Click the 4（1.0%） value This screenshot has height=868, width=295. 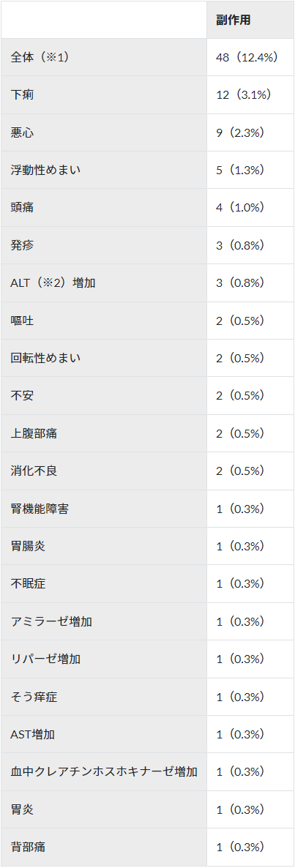[239, 208]
